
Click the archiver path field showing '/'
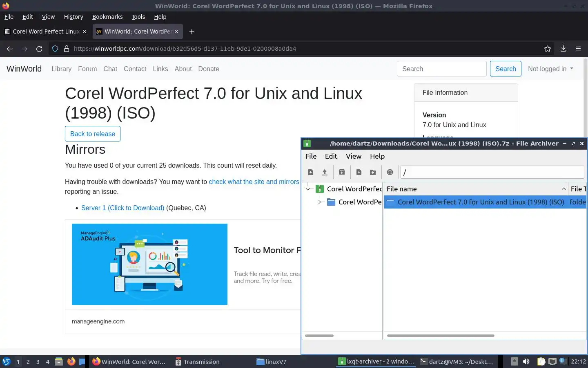492,172
